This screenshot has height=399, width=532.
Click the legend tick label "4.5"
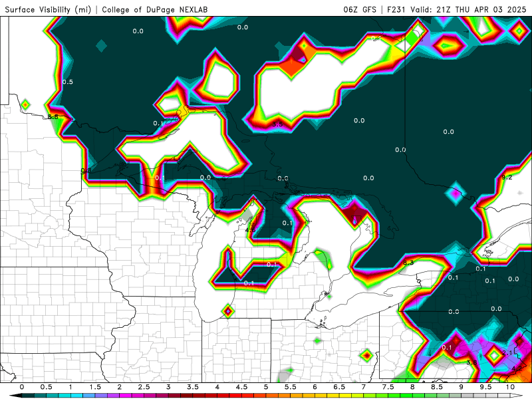point(241,387)
